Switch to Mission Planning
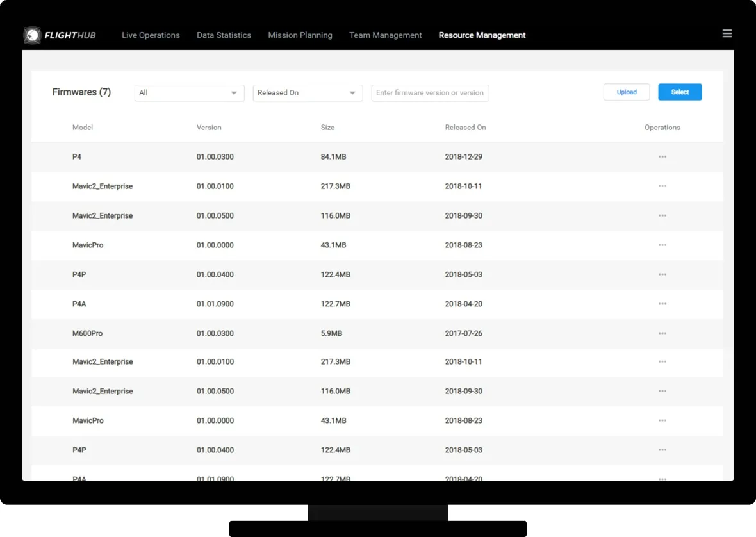The height and width of the screenshot is (537, 756). (x=300, y=35)
